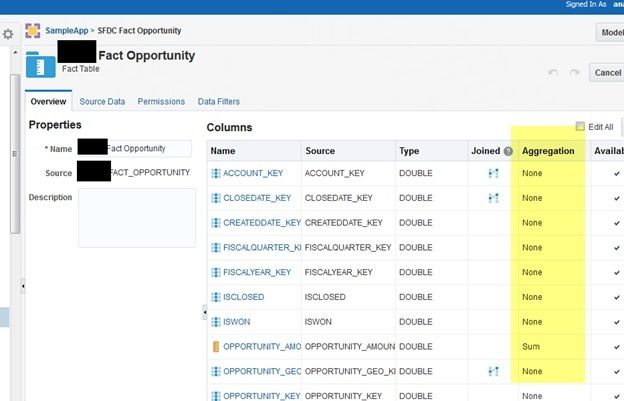Click the SampleApp model icon in the breadcrumb
This screenshot has height=401, width=624.
tap(33, 31)
